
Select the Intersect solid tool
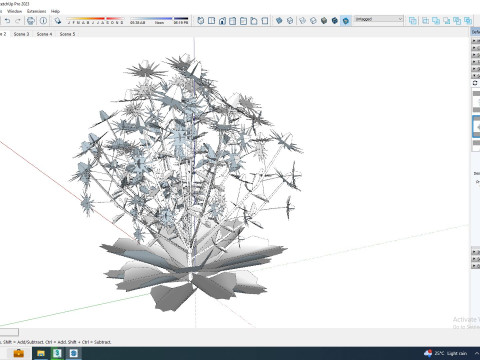click(x=426, y=21)
